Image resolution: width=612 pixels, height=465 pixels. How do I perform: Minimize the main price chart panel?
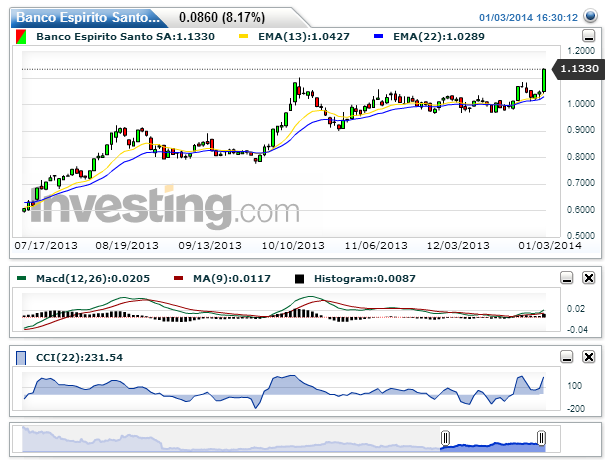point(589,36)
